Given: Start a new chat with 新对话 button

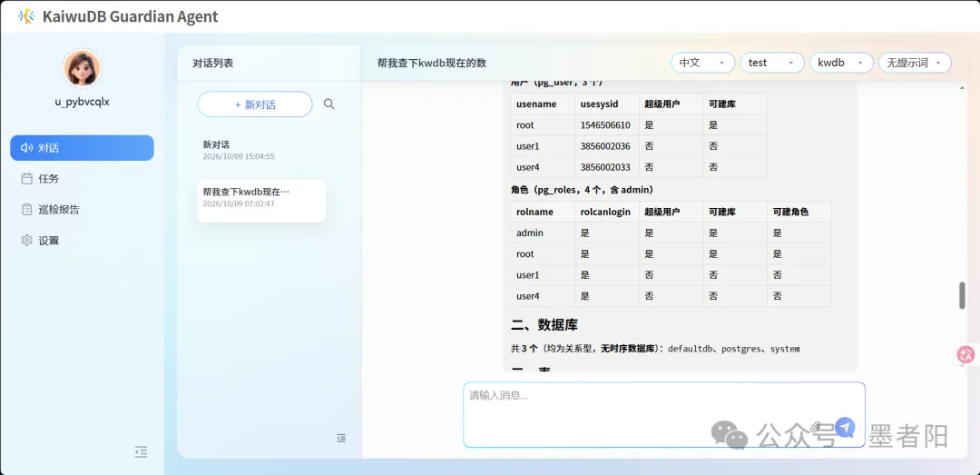Looking at the screenshot, I should tap(255, 104).
